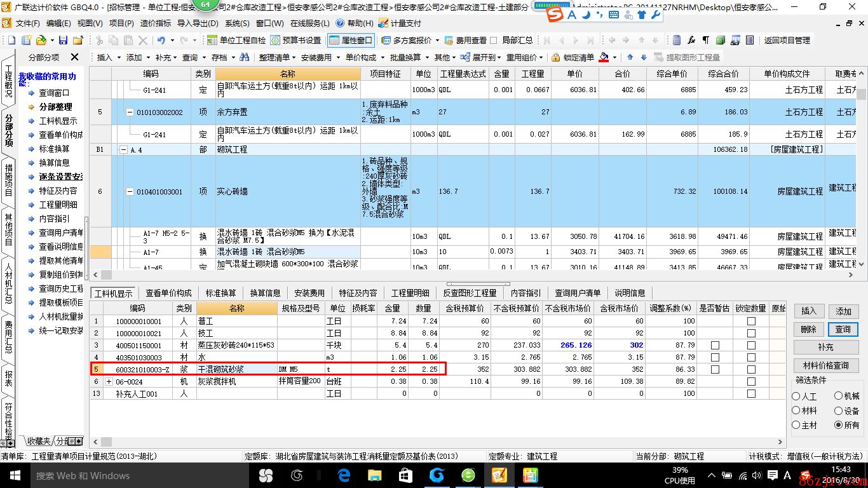Click the 预算书设置 gear icon
Image resolution: width=868 pixels, height=488 pixels.
pos(275,40)
